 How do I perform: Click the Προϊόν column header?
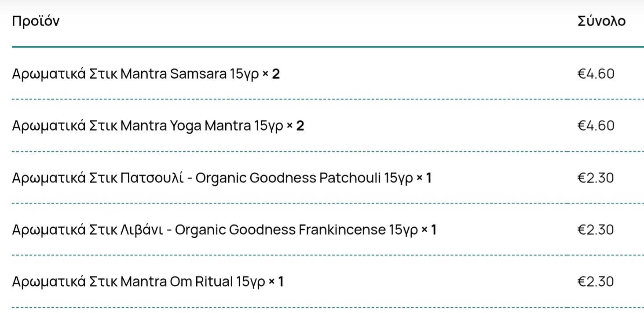pos(36,21)
